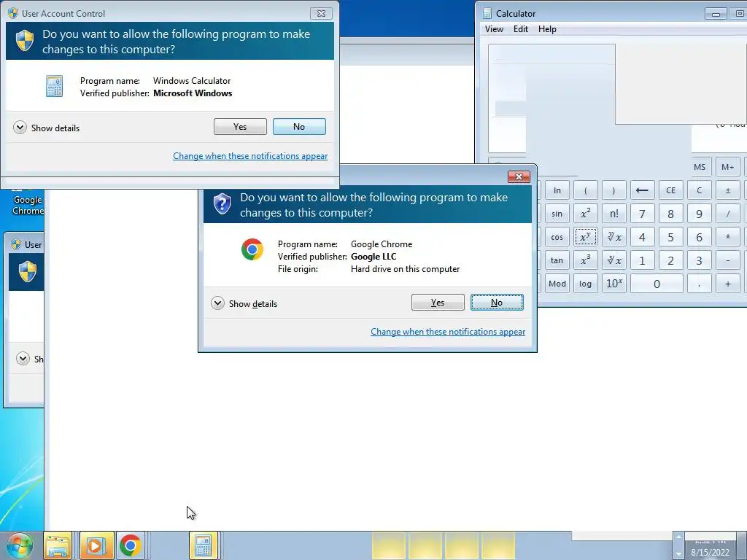
Task: Click the log key in Calculator
Action: [x=586, y=284]
